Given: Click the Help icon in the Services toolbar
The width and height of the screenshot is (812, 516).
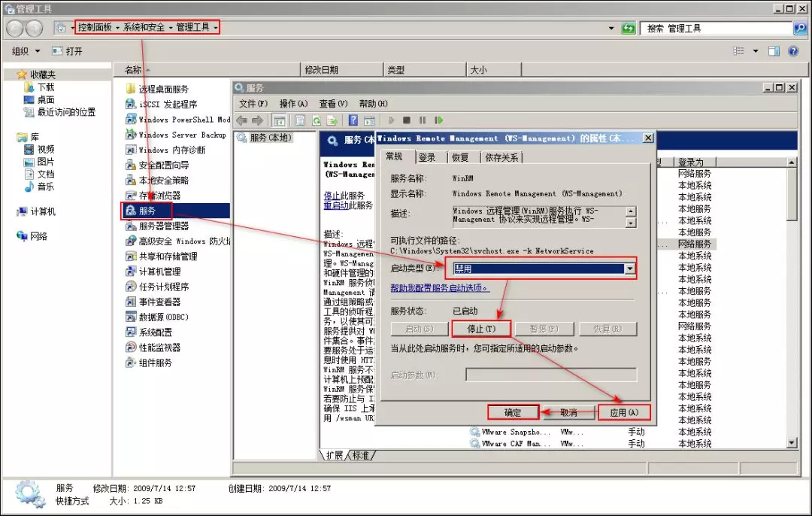Looking at the screenshot, I should click(x=353, y=120).
